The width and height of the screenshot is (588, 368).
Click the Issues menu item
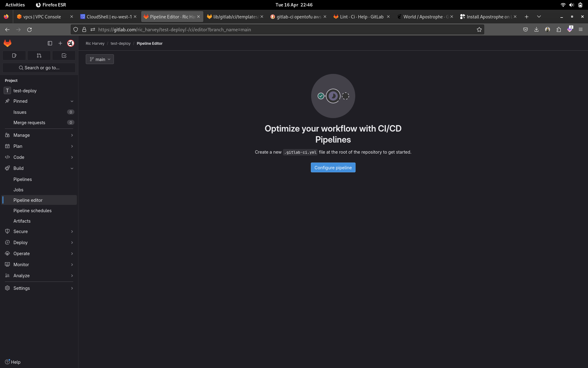point(20,112)
